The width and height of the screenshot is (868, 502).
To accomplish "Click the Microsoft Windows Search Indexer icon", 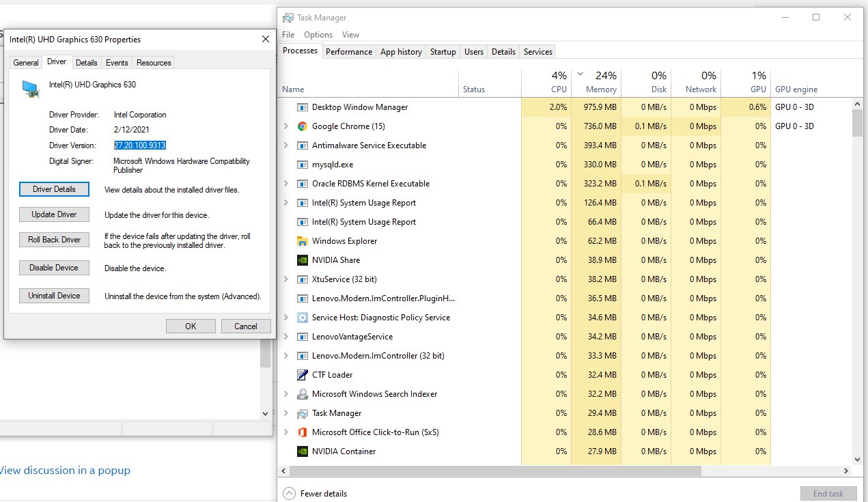I will pyautogui.click(x=303, y=394).
